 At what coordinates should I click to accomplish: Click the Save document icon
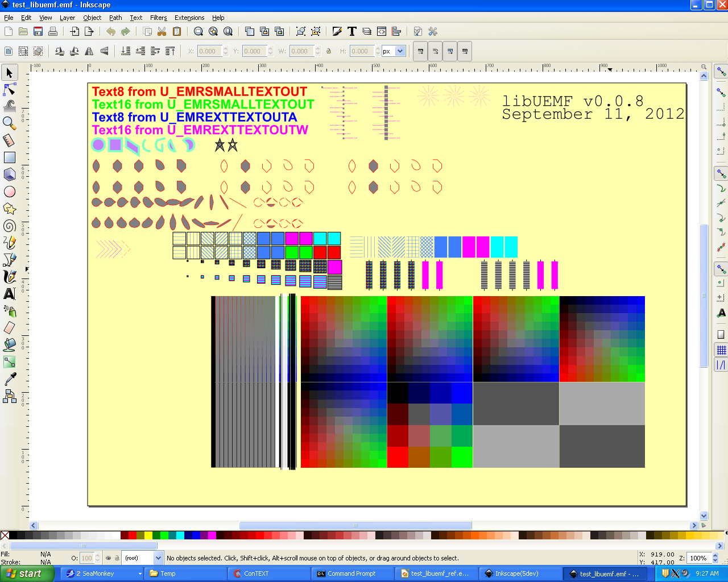point(38,32)
